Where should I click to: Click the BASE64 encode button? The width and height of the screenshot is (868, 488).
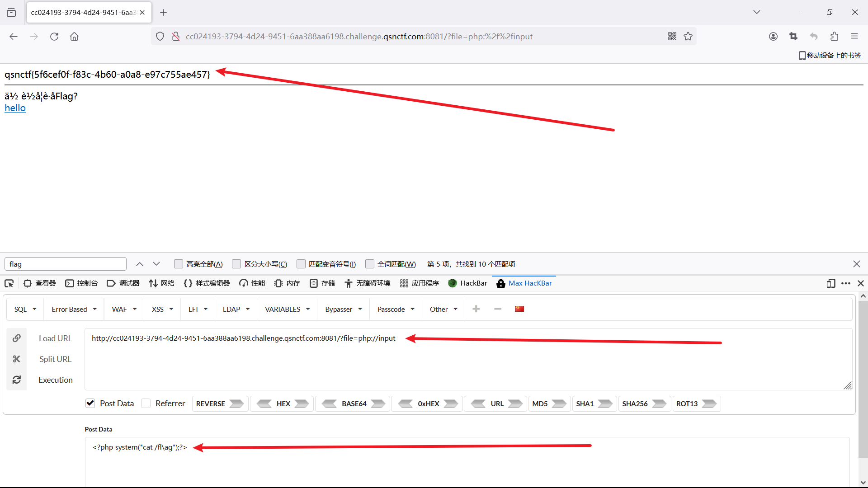[x=378, y=404]
